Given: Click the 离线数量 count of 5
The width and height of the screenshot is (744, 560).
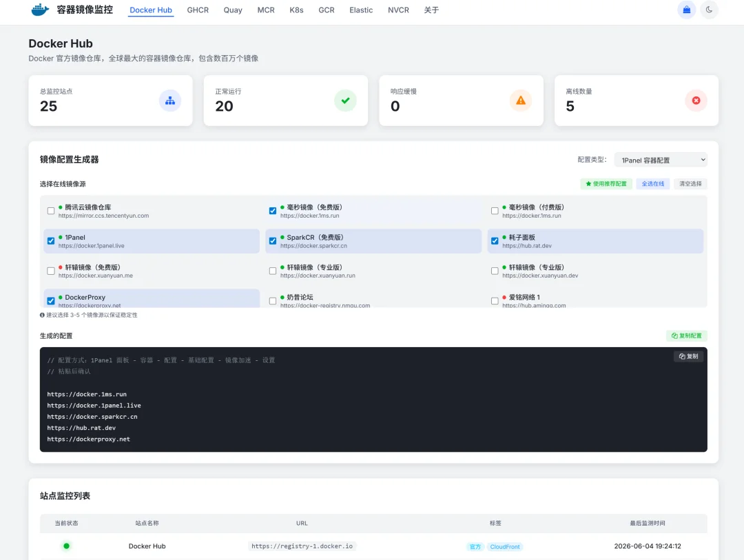Looking at the screenshot, I should coord(570,106).
